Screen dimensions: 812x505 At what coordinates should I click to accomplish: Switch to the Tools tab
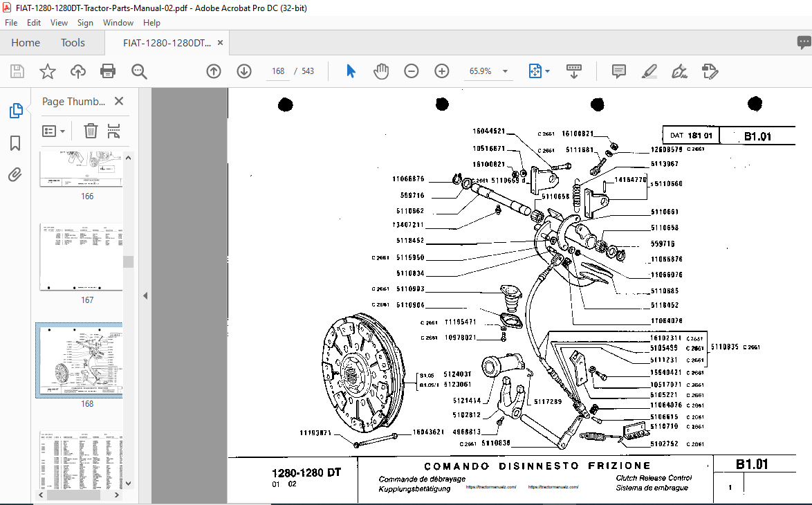pyautogui.click(x=73, y=42)
